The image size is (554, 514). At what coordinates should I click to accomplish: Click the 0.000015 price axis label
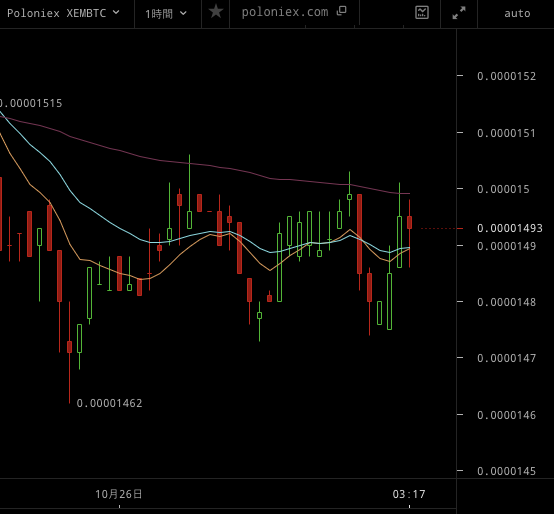pyautogui.click(x=503, y=189)
